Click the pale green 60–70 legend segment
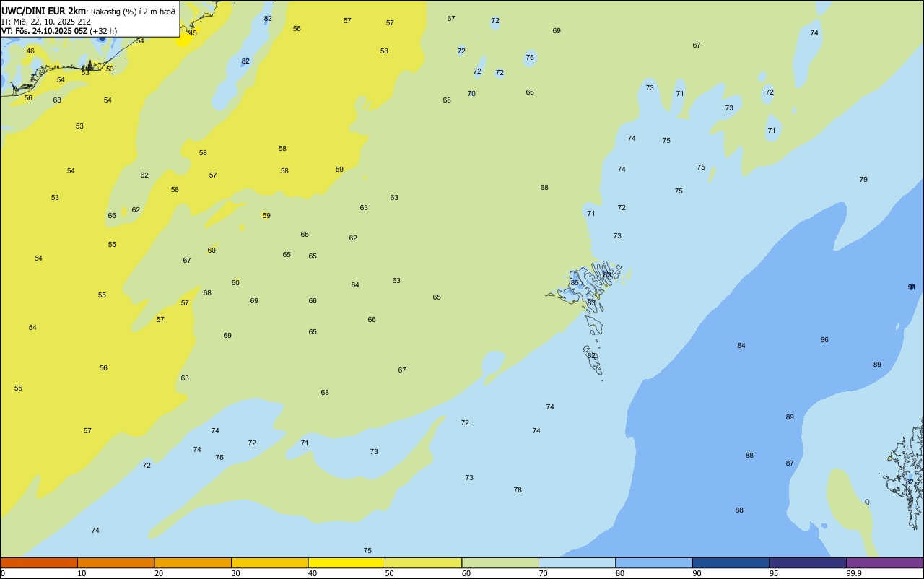Screen dimensions: 924x579 500,562
